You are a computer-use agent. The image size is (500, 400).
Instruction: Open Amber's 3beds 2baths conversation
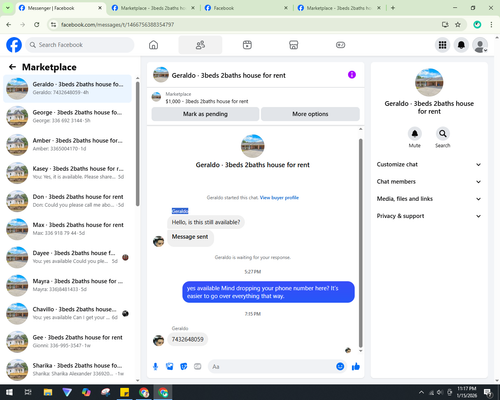68,145
